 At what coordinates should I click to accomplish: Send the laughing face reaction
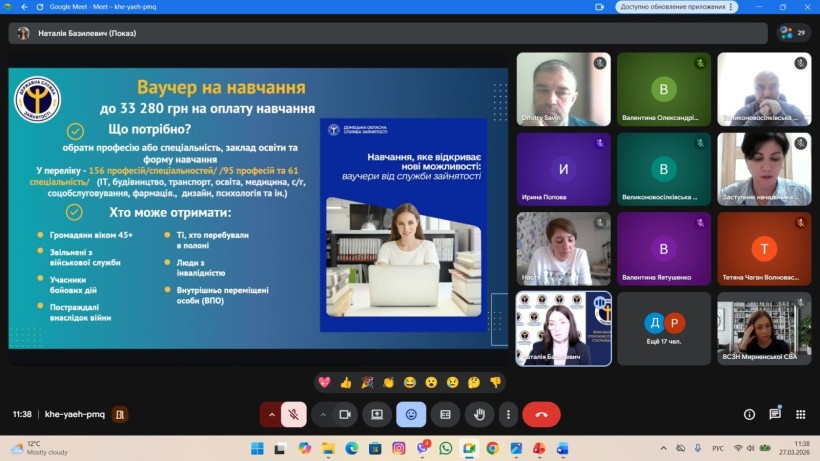point(410,383)
